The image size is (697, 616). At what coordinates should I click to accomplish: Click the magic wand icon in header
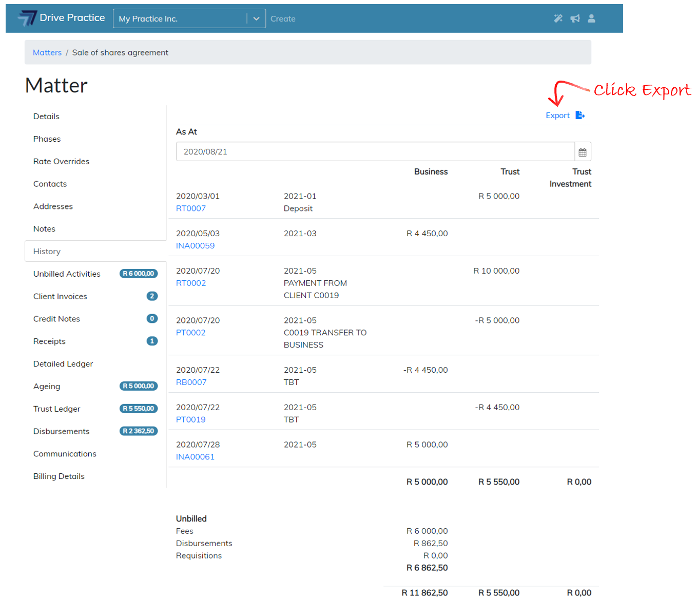click(x=558, y=18)
